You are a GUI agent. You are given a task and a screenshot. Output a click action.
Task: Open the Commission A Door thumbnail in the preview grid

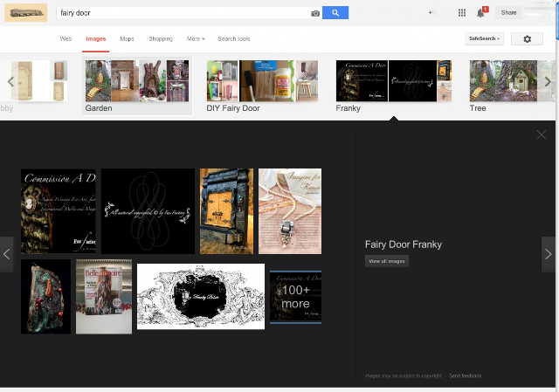[x=59, y=211]
